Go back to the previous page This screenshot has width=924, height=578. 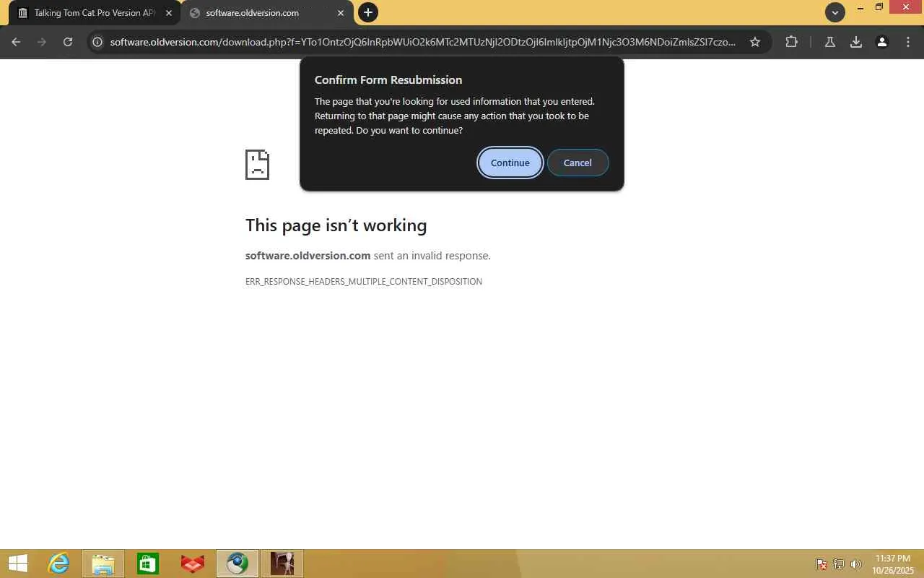pyautogui.click(x=16, y=42)
